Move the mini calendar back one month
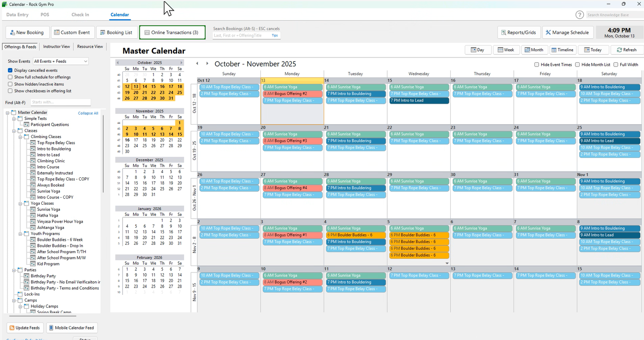This screenshot has width=644, height=340. tap(118, 63)
